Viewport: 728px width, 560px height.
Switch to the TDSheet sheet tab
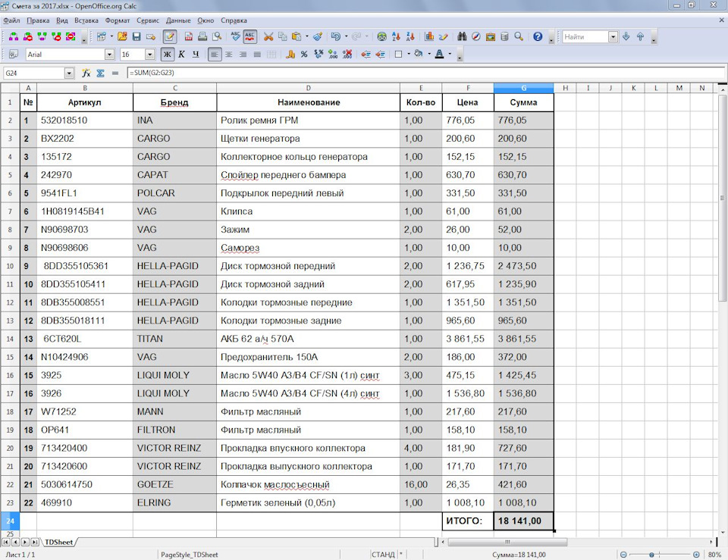[59, 542]
